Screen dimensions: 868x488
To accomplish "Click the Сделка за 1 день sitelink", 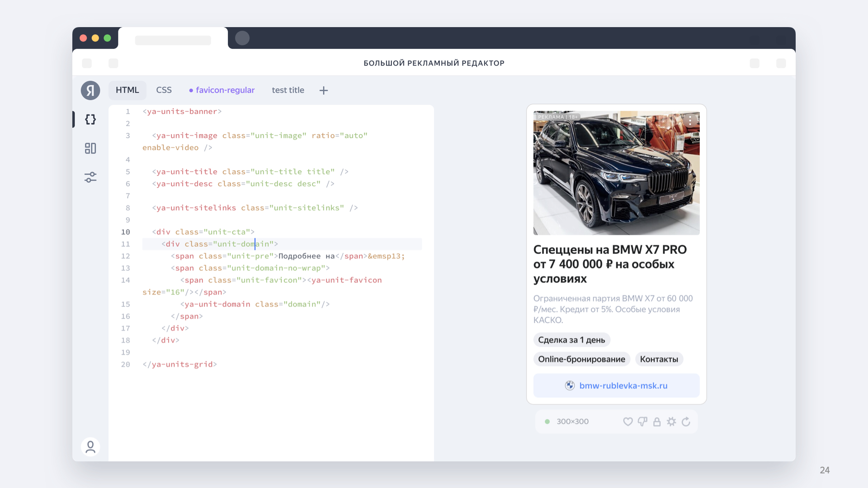I will [571, 340].
